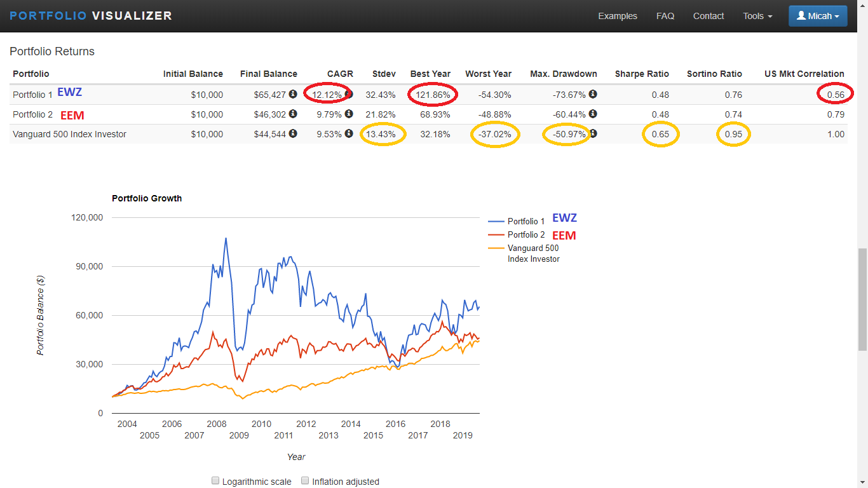868x488 pixels.
Task: Click the Portfolio 1 blue legend swatch
Action: 496,222
